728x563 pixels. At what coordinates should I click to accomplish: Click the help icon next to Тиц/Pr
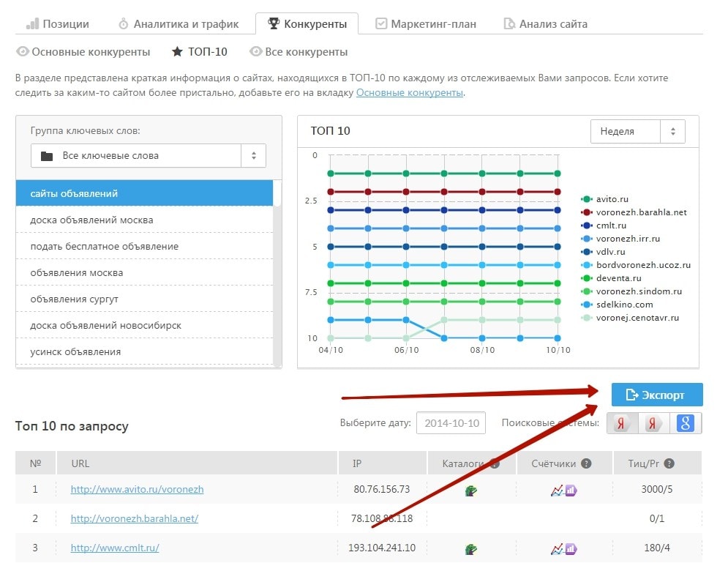pos(669,463)
